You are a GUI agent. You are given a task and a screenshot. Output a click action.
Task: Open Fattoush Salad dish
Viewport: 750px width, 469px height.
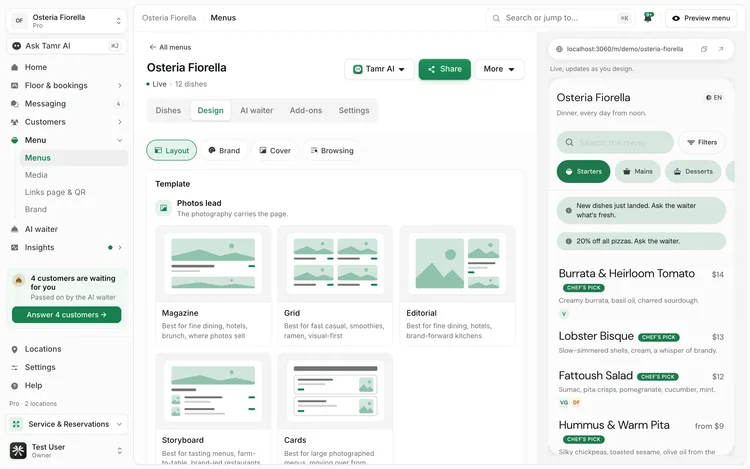(x=641, y=388)
